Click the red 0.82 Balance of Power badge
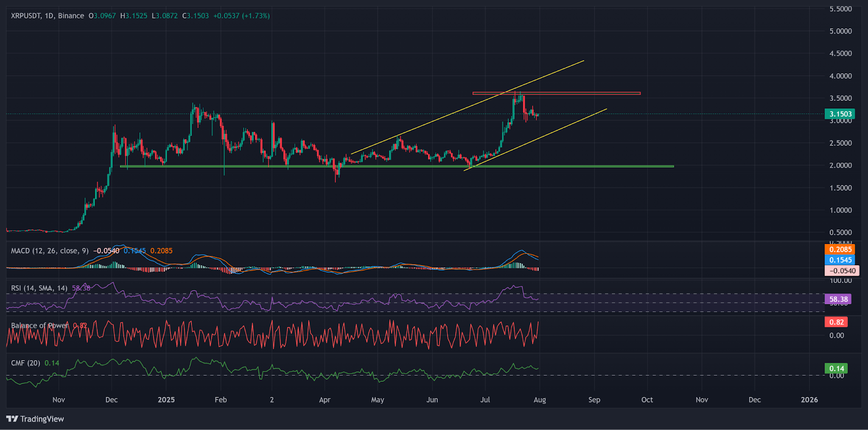The height and width of the screenshot is (430, 868). tap(836, 322)
